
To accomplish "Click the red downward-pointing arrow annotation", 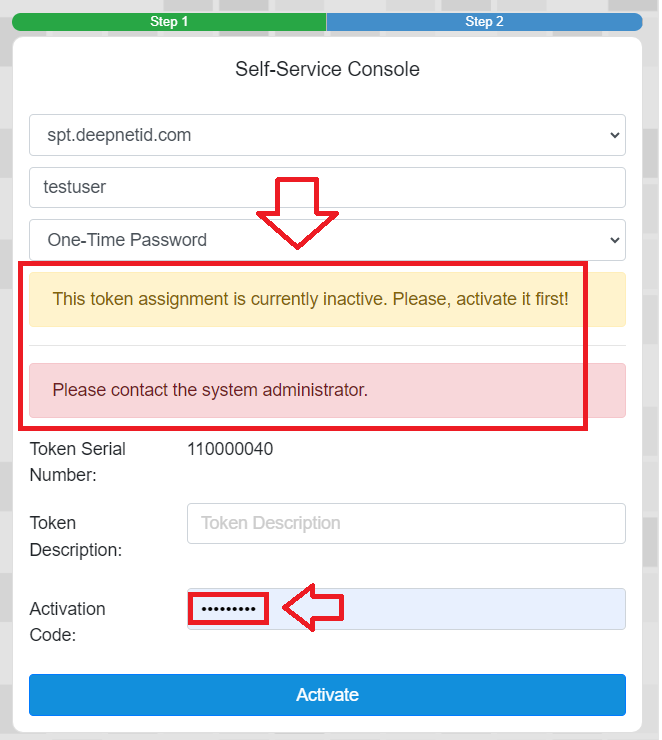I will 298,214.
